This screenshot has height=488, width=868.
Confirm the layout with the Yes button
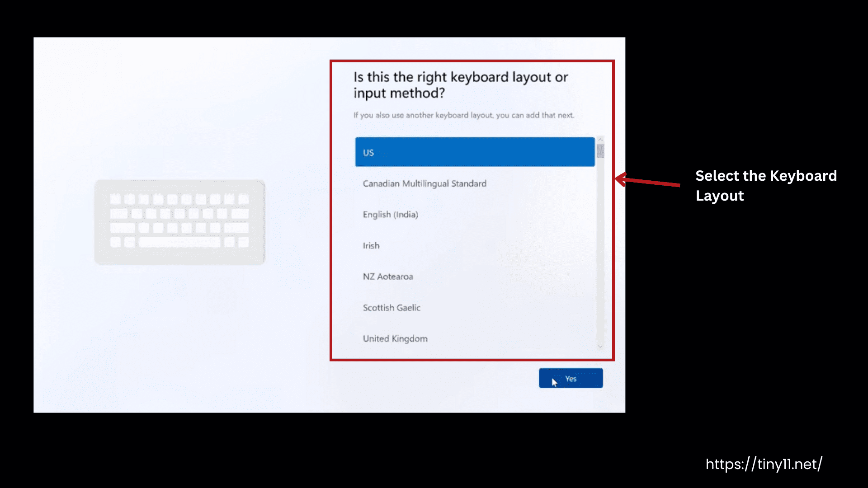(x=571, y=378)
